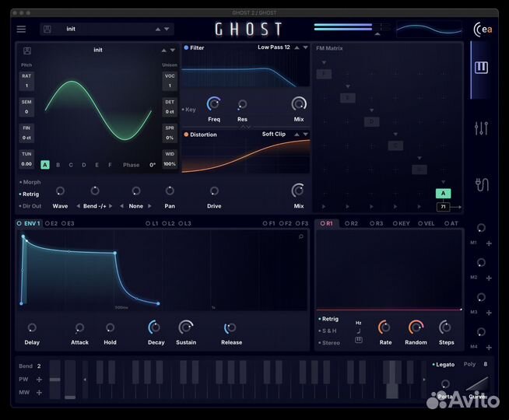Step the oscillator preset up arrow

click(x=164, y=51)
